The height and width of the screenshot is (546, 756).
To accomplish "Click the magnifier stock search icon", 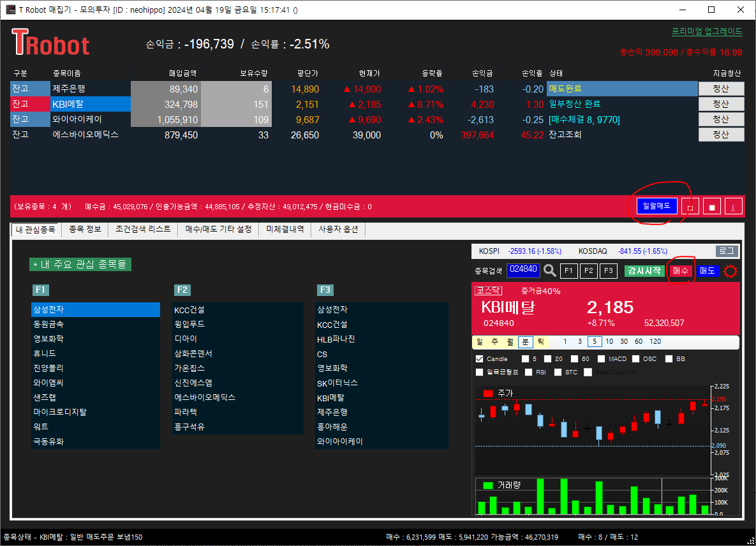I will click(x=550, y=270).
